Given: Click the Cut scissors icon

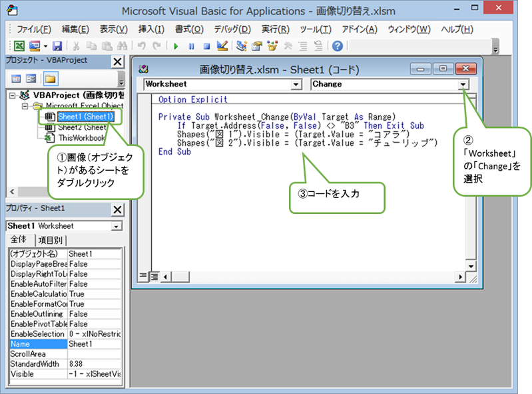Looking at the screenshot, I should (x=77, y=45).
